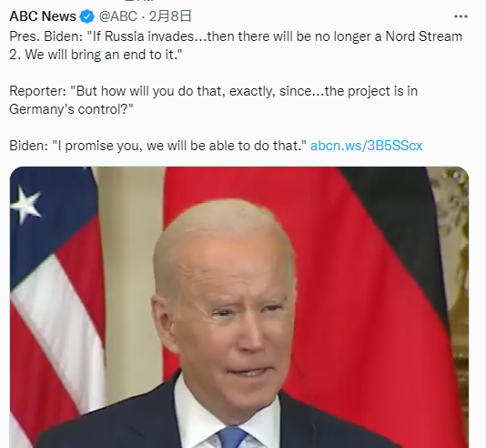The height and width of the screenshot is (448, 486).
Task: Click the "If Russia invades" opening line
Action: pyautogui.click(x=236, y=46)
